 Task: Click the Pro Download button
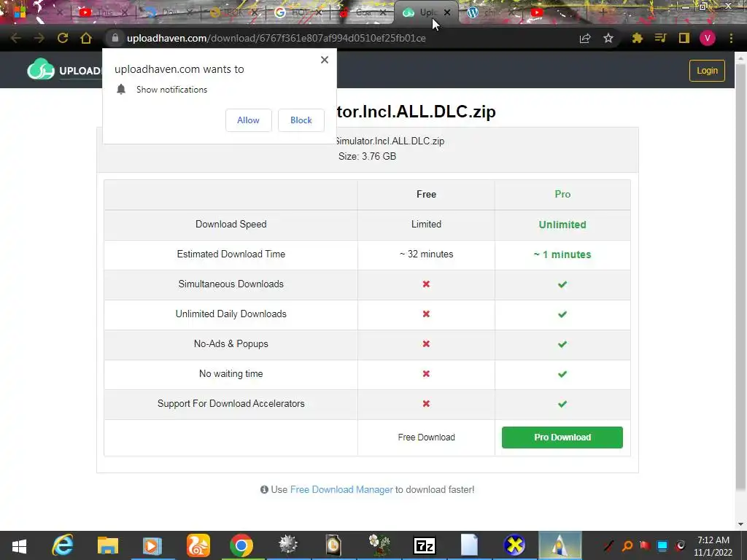562,437
